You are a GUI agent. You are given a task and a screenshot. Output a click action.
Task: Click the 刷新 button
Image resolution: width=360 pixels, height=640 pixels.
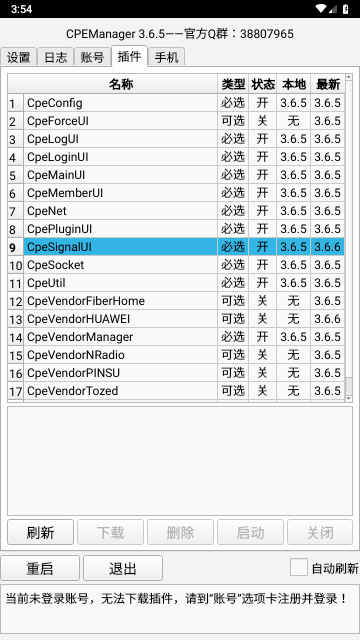tap(40, 532)
